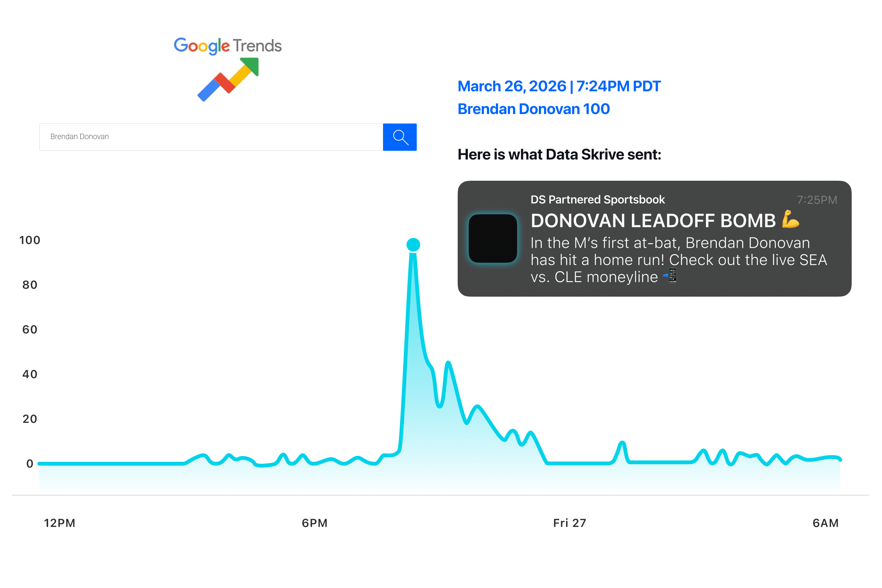Click the Brendan Donovan 100 heading
Viewport: 882px width, 588px height.
(x=533, y=109)
